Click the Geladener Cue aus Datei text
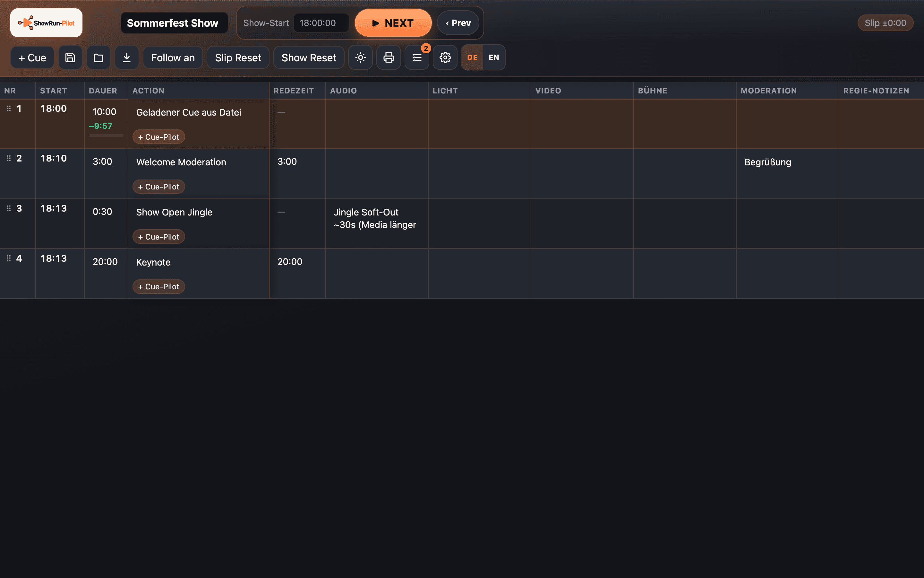Viewport: 924px width, 578px height. [x=189, y=112]
